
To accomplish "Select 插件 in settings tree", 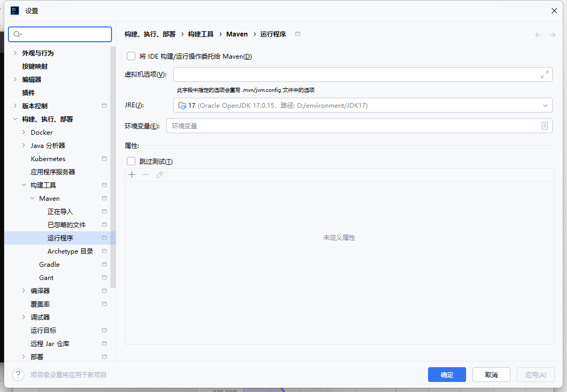I will [28, 92].
